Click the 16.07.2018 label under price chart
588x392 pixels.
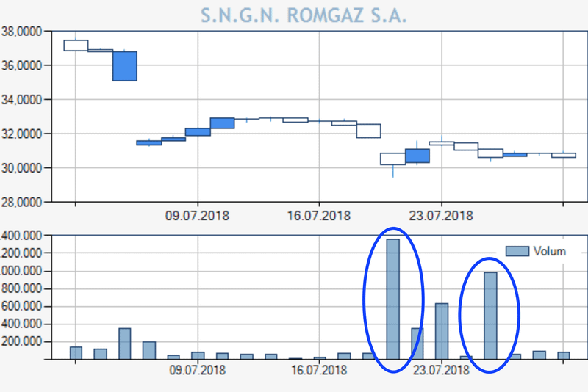[320, 216]
